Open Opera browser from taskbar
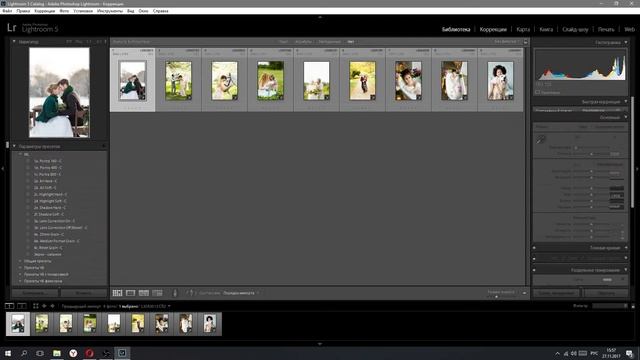Screen dimensions: 640x360 click(89, 353)
